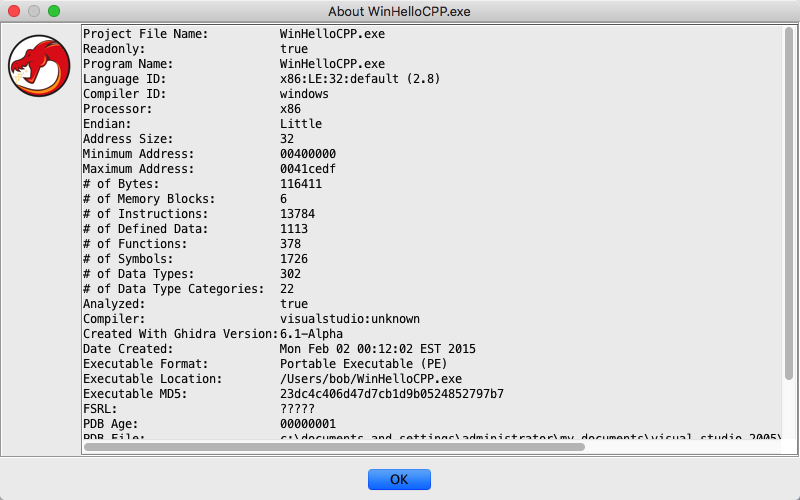The height and width of the screenshot is (500, 800).
Task: Click the About WinHelloCPP.exe title bar text
Action: [399, 11]
